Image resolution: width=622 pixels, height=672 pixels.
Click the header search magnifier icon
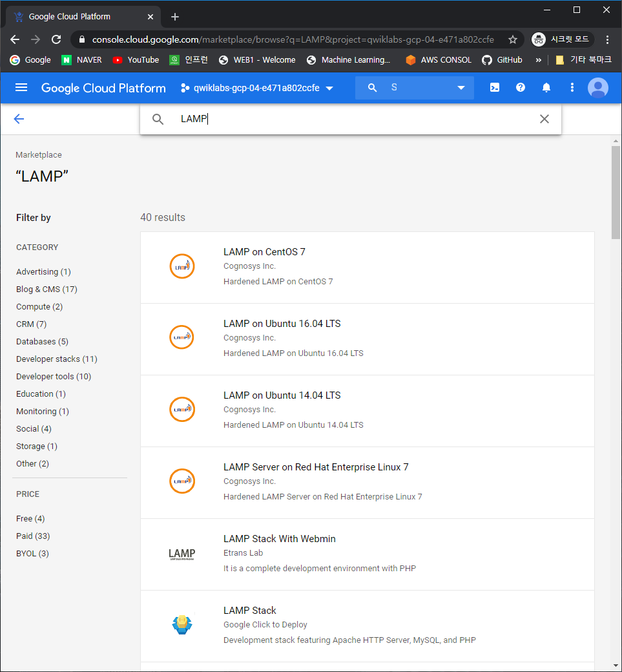372,88
